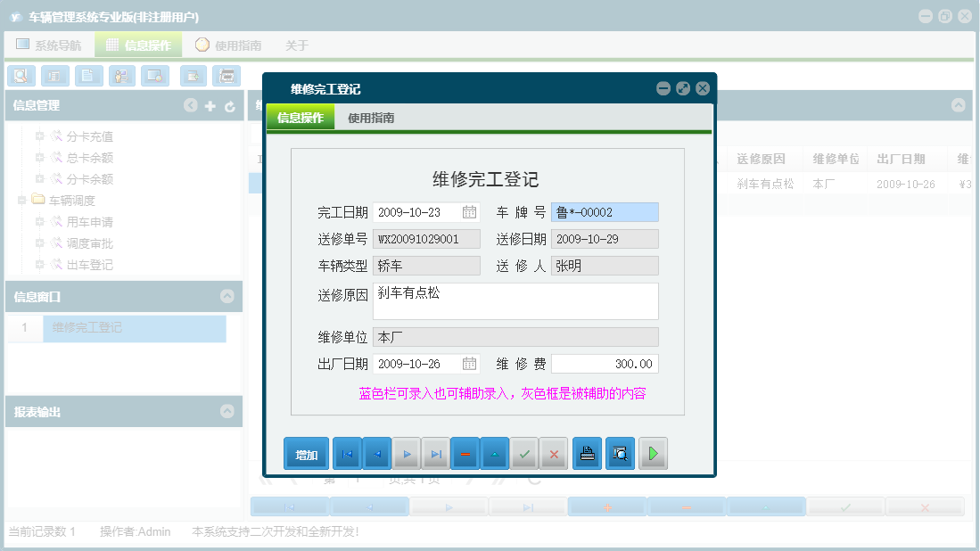Click the export icon in the top toolbar
Screen dimensions: 980x551
point(193,76)
